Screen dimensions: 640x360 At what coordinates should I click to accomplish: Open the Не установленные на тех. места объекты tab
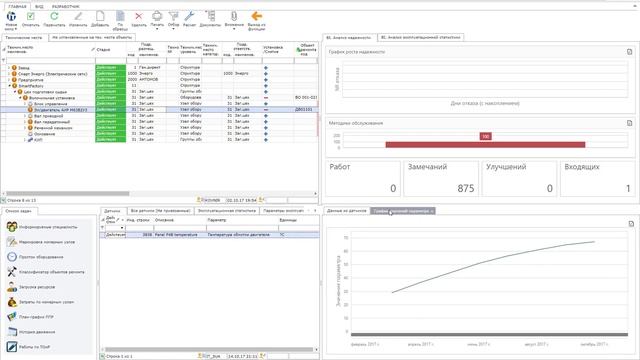click(92, 37)
